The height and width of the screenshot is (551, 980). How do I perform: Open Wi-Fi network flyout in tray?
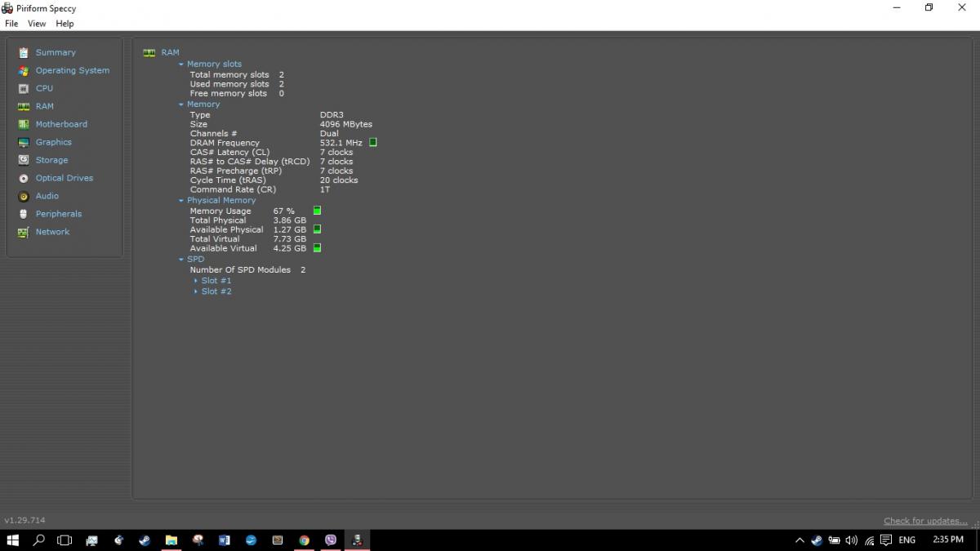(869, 540)
